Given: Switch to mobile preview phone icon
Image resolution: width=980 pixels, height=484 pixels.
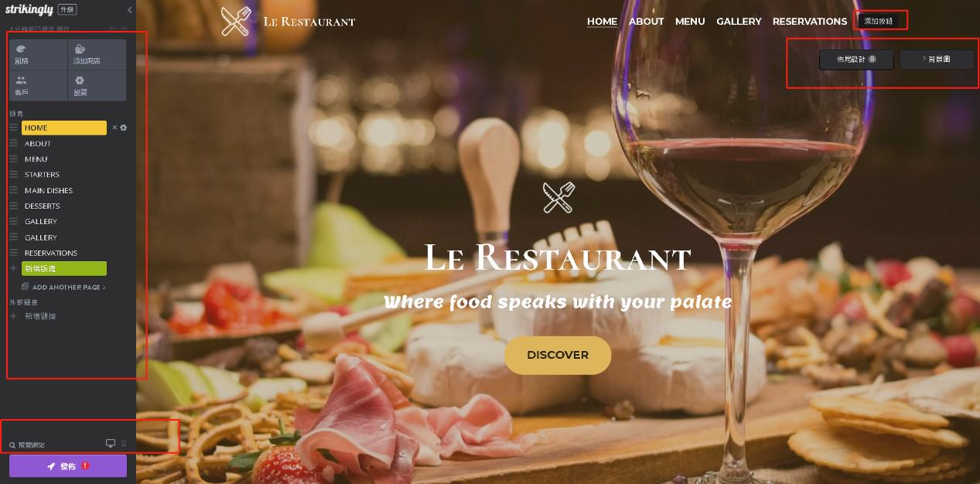Looking at the screenshot, I should (x=124, y=443).
